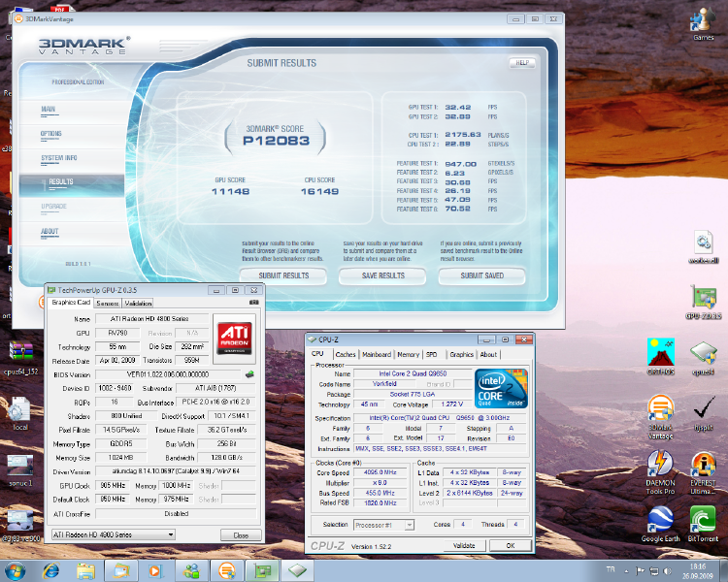Expand ATI Radeon HD 4800 Series dropdown

coord(171,534)
